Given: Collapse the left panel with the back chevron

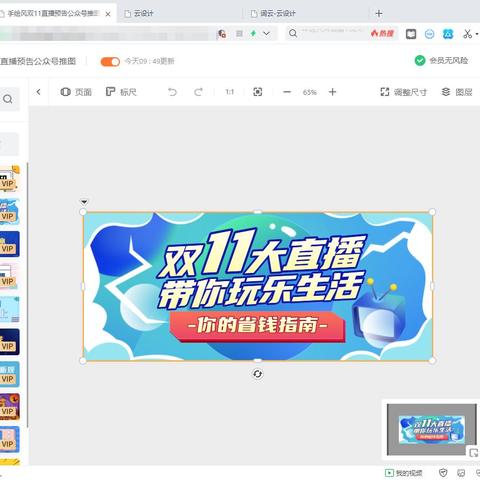Looking at the screenshot, I should 39,92.
